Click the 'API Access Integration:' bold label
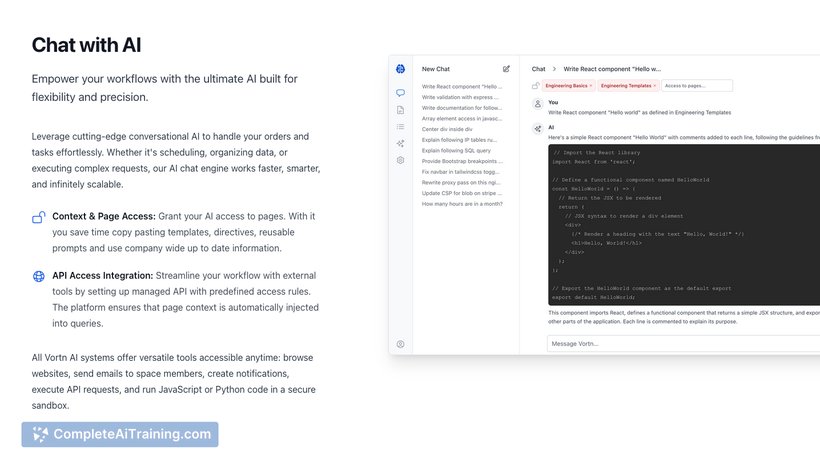The image size is (820, 460). click(102, 275)
